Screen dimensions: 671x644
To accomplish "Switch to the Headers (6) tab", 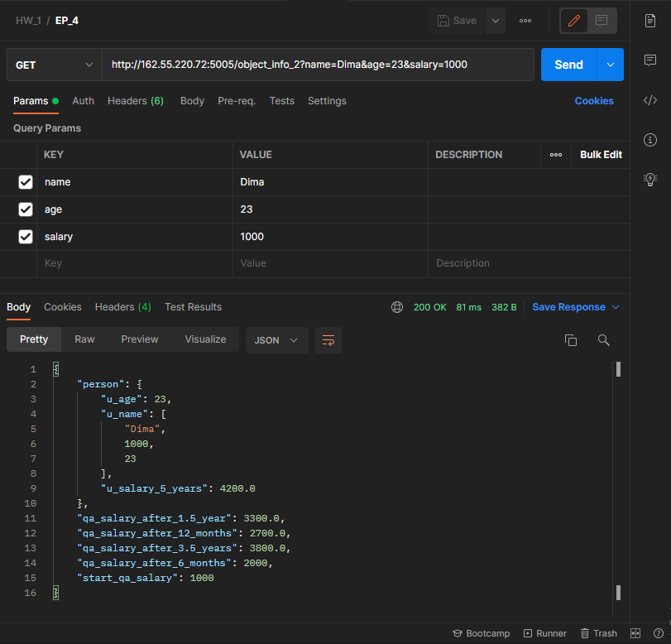I will pos(136,101).
